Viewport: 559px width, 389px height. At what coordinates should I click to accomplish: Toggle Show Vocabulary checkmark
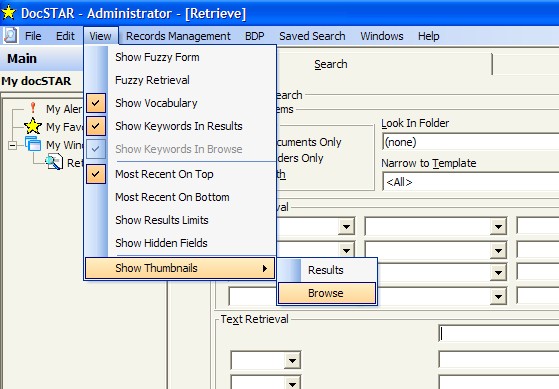[x=96, y=103]
